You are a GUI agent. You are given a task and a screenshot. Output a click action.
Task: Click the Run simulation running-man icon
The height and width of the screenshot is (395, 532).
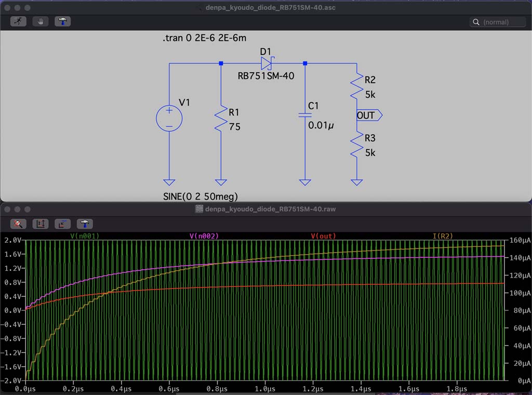tap(18, 21)
